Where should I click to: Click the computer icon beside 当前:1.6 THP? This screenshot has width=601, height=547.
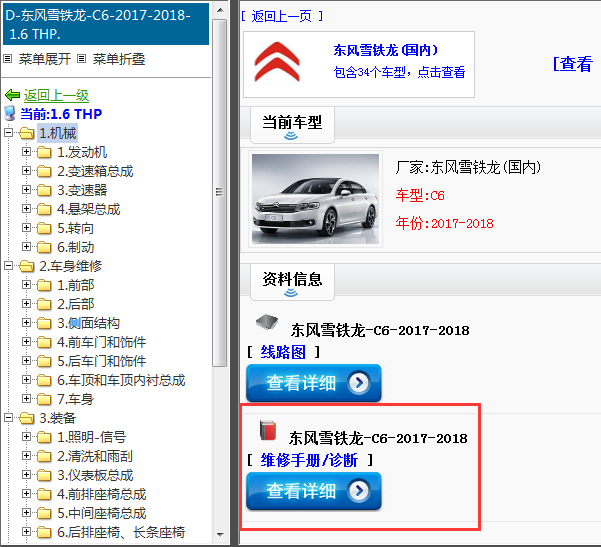click(x=10, y=114)
